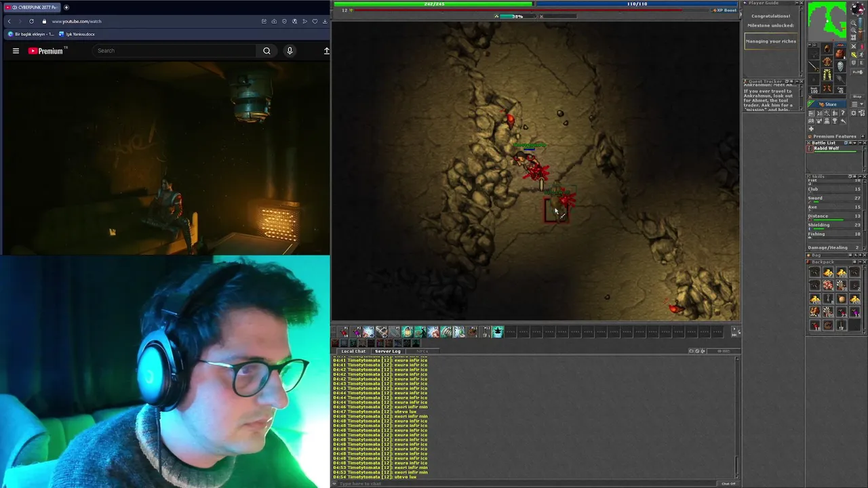Open a new browser tab
The height and width of the screenshot is (488, 868).
click(x=66, y=7)
